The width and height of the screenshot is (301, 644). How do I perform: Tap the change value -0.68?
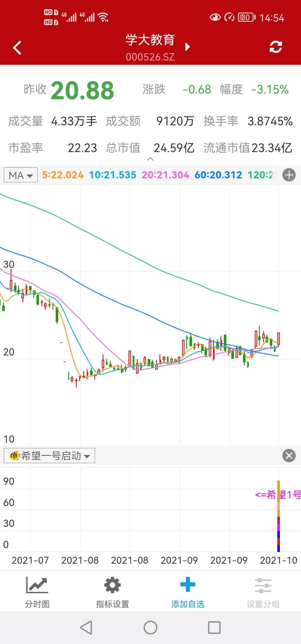197,89
